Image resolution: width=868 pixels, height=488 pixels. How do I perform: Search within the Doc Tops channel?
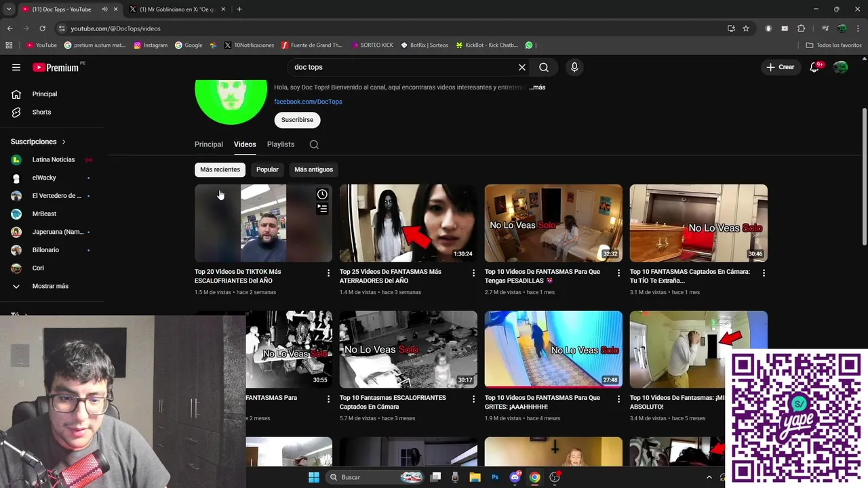[314, 144]
